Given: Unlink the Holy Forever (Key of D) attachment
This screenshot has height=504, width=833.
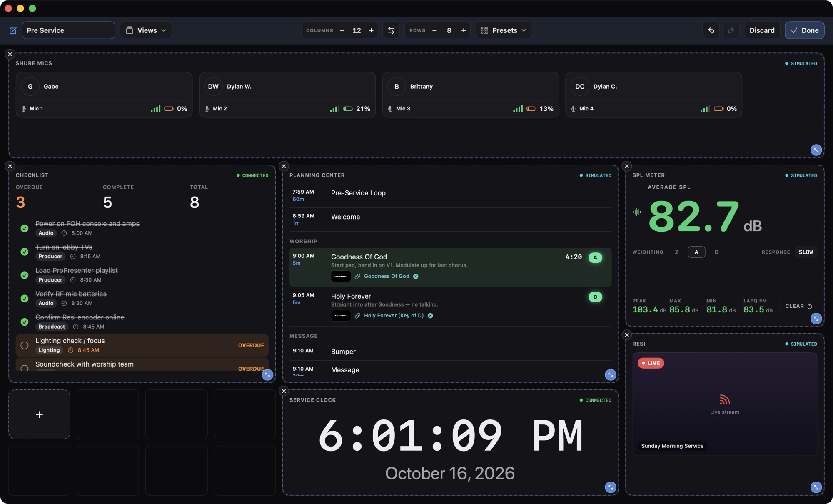Looking at the screenshot, I should [430, 316].
